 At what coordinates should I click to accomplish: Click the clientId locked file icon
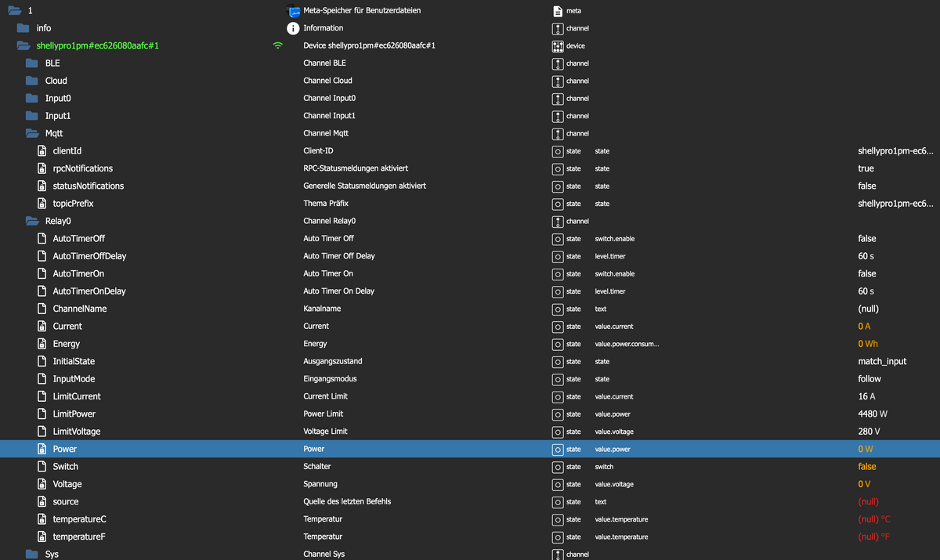click(x=42, y=150)
